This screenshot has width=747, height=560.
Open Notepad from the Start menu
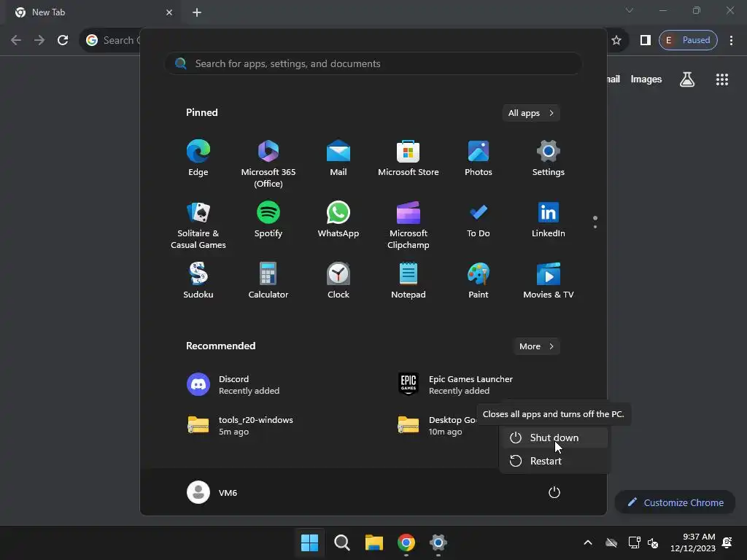pyautogui.click(x=409, y=281)
